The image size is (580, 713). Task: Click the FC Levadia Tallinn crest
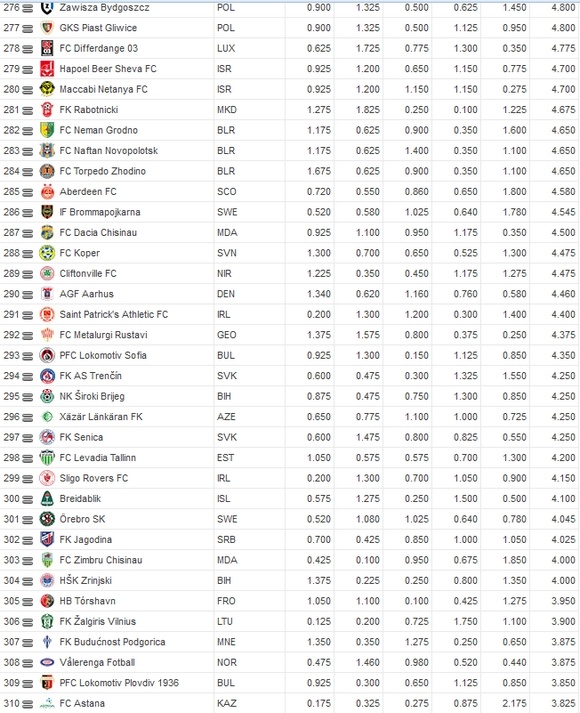(x=47, y=458)
